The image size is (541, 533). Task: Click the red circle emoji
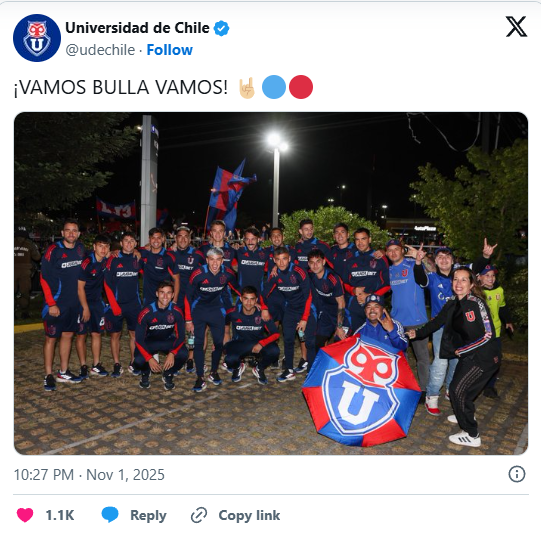(301, 87)
